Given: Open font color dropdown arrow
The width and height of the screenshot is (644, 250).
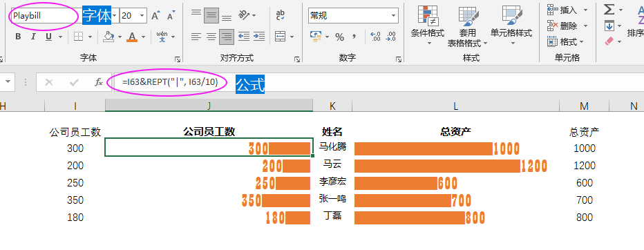Looking at the screenshot, I should pyautogui.click(x=143, y=37).
